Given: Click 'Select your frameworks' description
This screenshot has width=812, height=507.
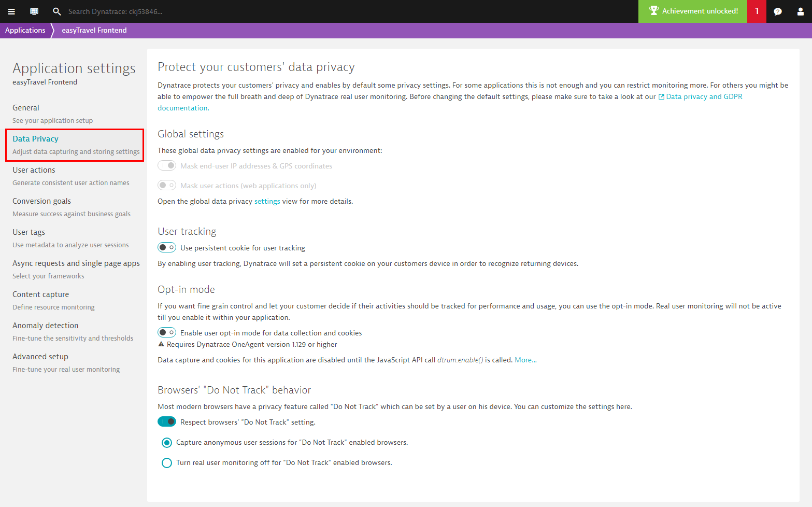Looking at the screenshot, I should (48, 276).
